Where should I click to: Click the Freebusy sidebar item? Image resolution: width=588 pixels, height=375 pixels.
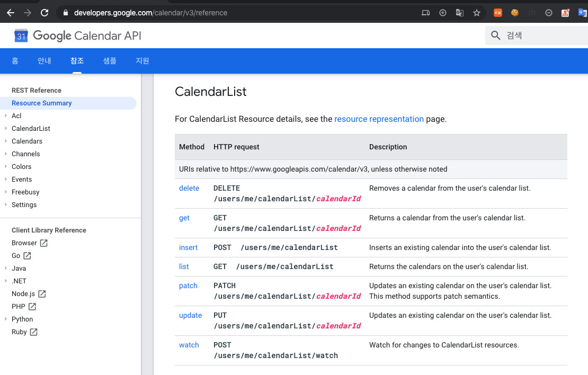pos(25,192)
